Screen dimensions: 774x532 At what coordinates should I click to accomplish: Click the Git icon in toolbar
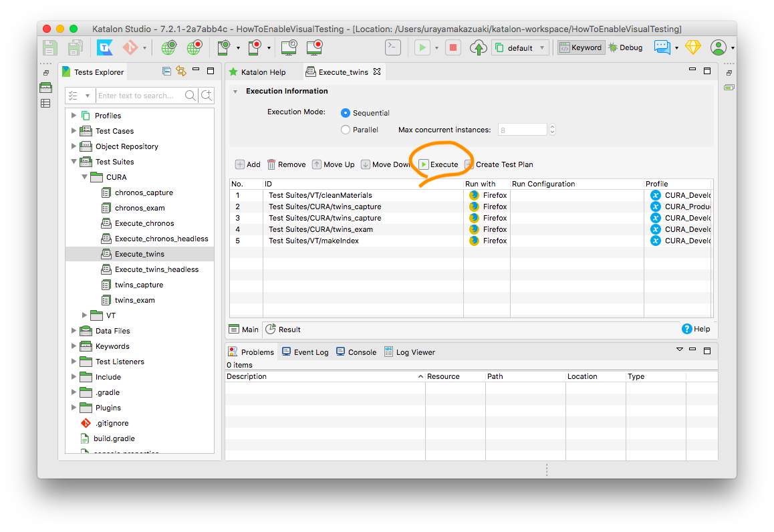click(130, 48)
